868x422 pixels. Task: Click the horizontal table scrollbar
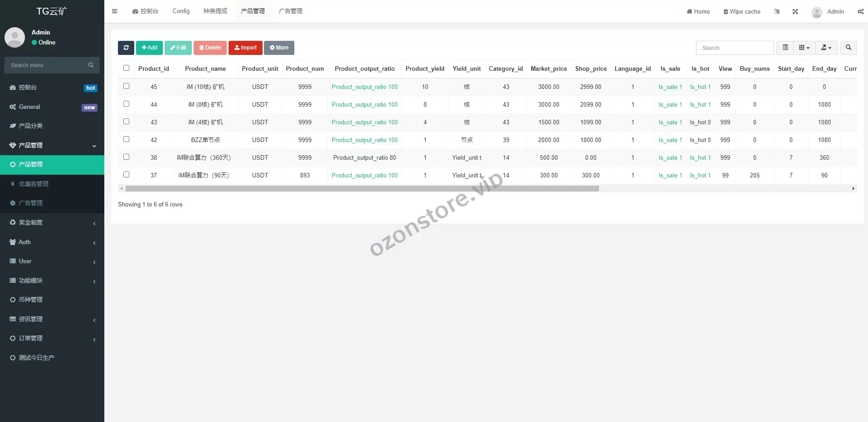point(362,189)
